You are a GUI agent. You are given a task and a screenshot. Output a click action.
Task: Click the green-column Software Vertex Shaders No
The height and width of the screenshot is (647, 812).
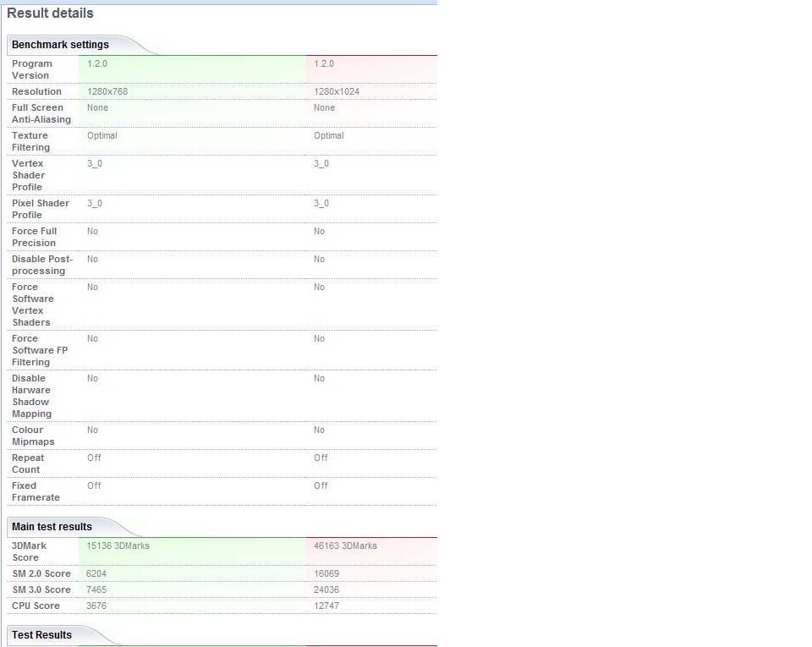[92, 288]
